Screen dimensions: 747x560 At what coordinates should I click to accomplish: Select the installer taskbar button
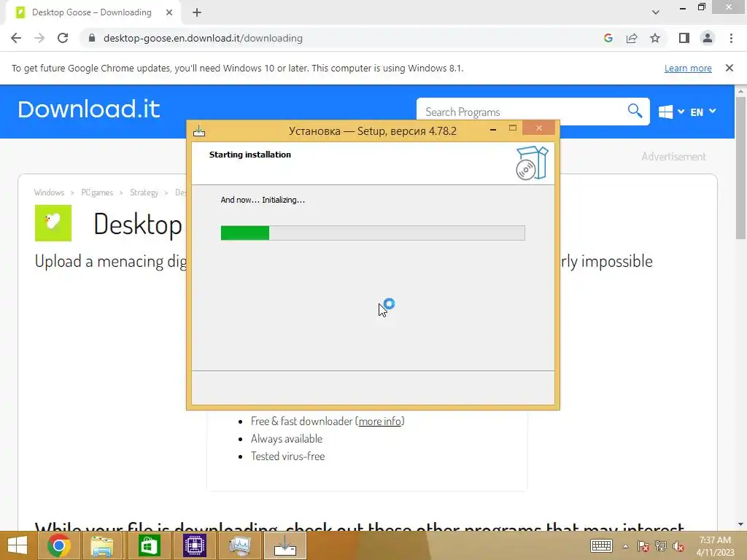pos(285,545)
